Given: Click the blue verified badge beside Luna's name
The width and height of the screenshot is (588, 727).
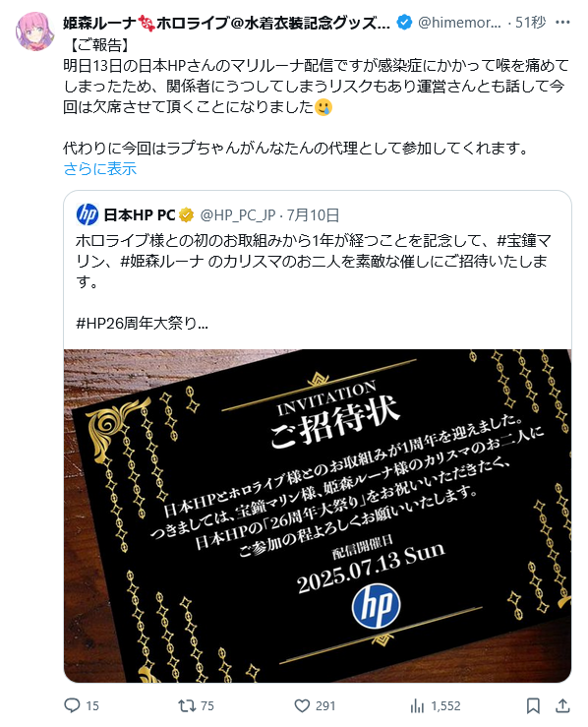Looking at the screenshot, I should pos(404,23).
